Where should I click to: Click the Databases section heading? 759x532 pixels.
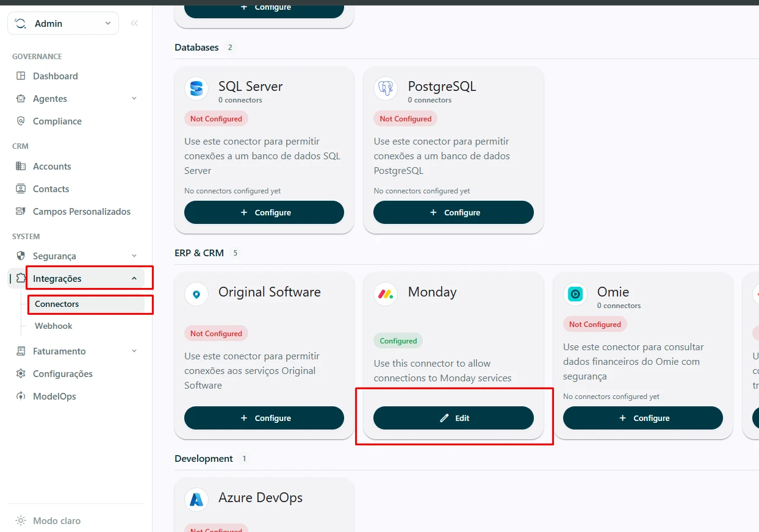196,48
